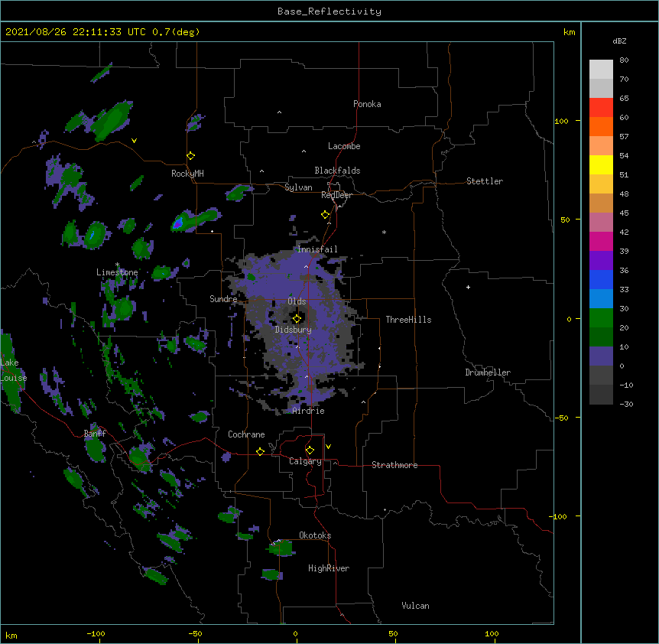Viewport: 659px width, 644px height.
Task: Click the Sundre town label
Action: [x=223, y=299]
